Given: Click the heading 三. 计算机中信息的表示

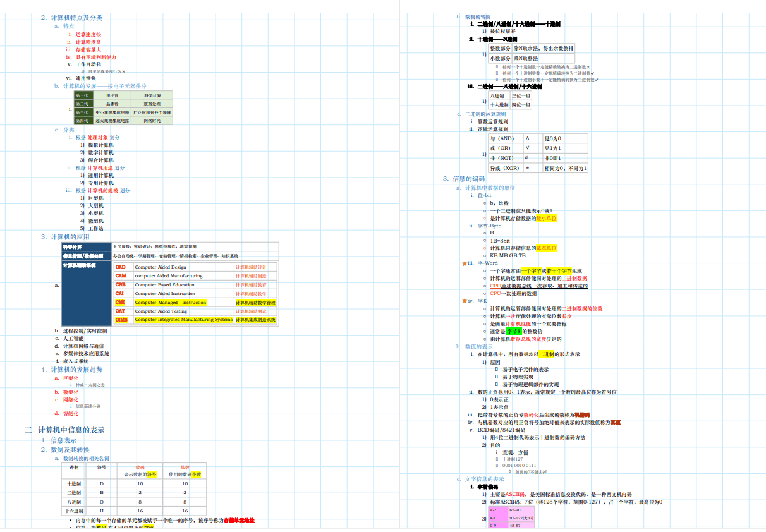Looking at the screenshot, I should 64,430.
